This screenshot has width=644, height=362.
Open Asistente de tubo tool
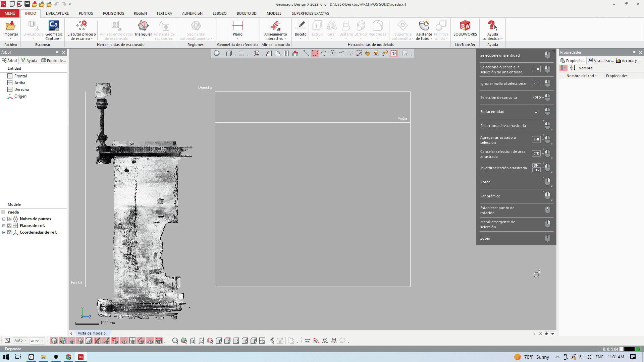(424, 26)
